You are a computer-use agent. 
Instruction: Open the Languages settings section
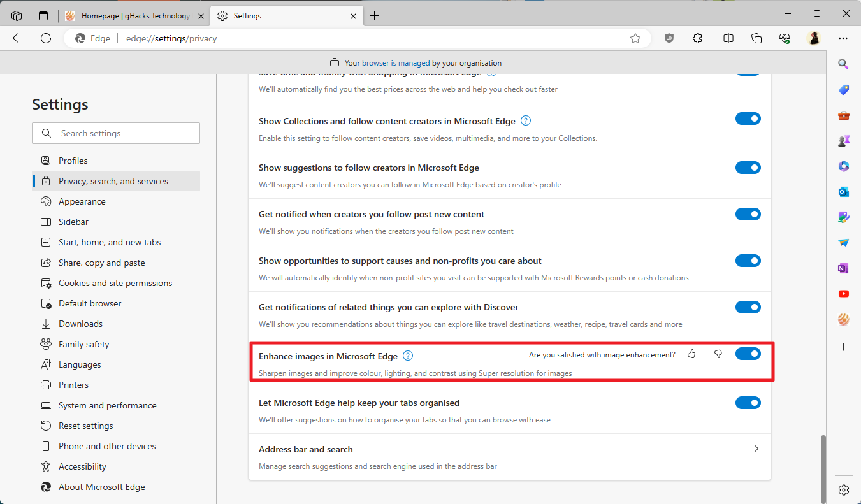click(116, 364)
